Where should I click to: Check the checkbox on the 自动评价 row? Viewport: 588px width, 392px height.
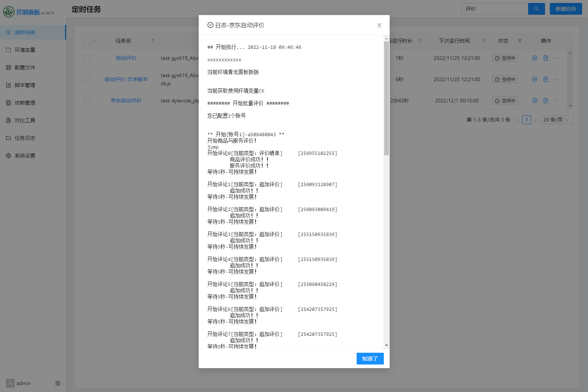[87, 58]
